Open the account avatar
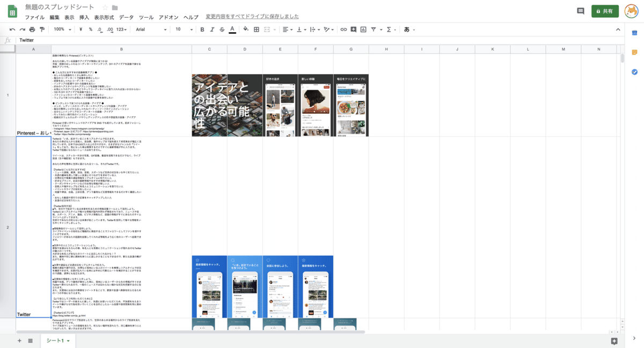The height and width of the screenshot is (348, 644). (631, 11)
